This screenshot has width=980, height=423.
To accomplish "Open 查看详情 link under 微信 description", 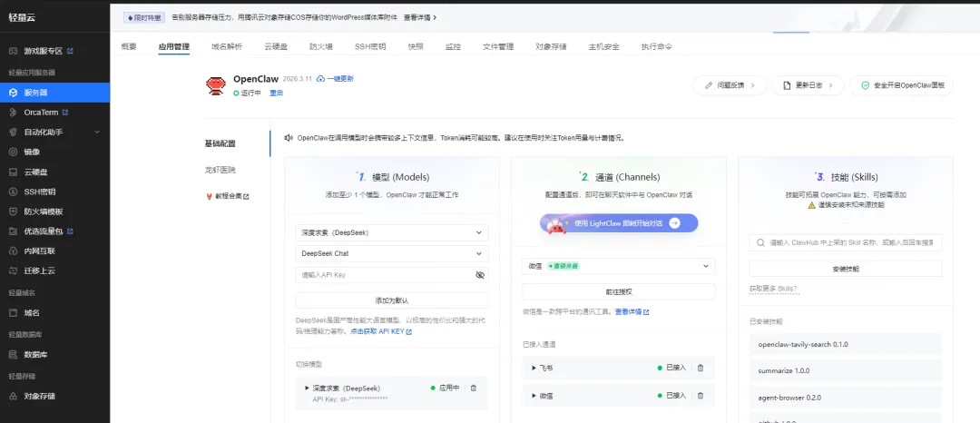I will (x=632, y=311).
